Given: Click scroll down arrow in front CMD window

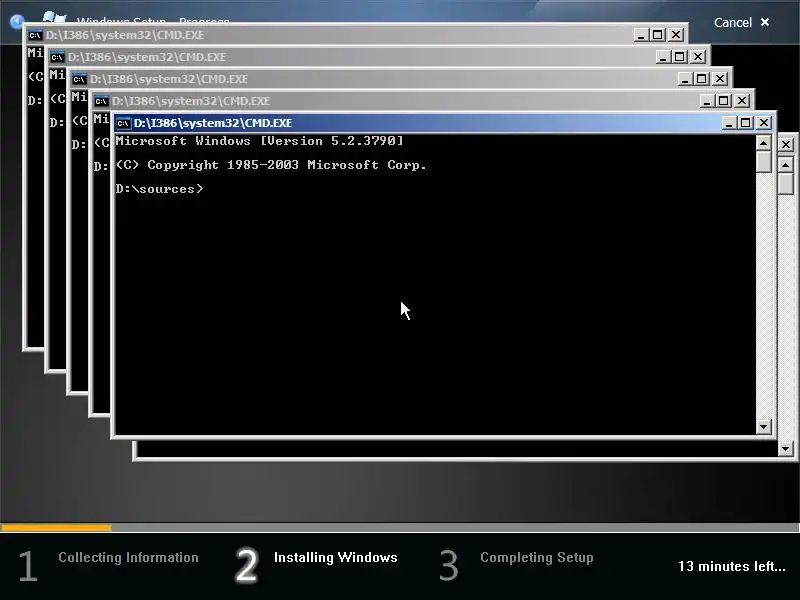Looking at the screenshot, I should 763,427.
